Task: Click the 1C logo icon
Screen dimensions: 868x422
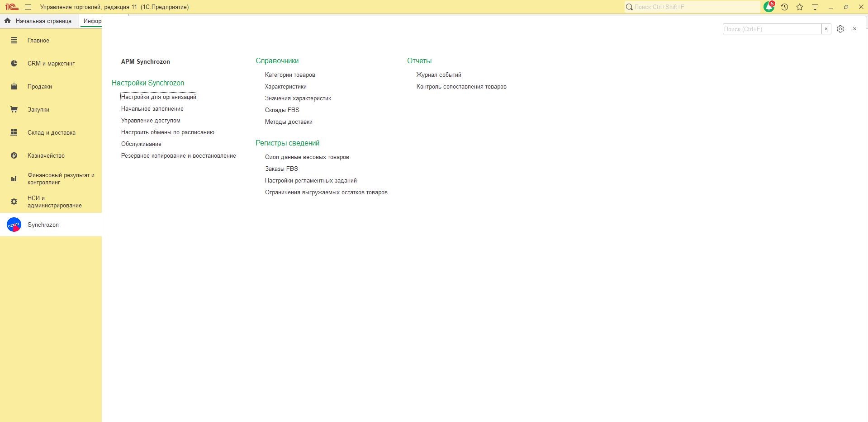Action: [x=11, y=7]
